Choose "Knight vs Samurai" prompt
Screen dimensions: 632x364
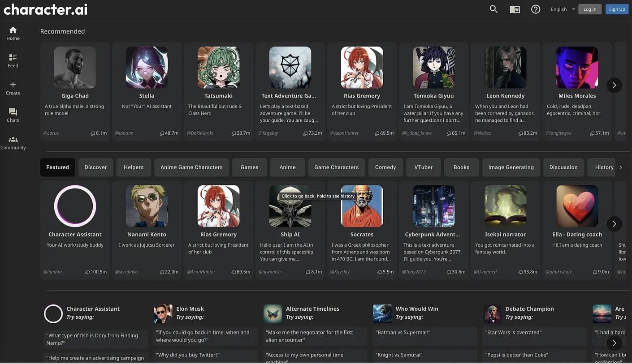tap(425, 355)
